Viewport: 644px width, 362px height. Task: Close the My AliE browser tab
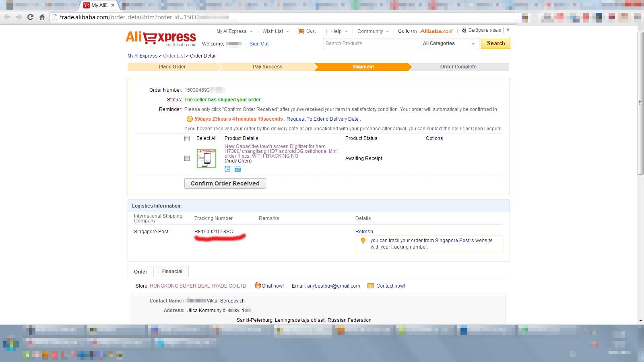coord(113,5)
